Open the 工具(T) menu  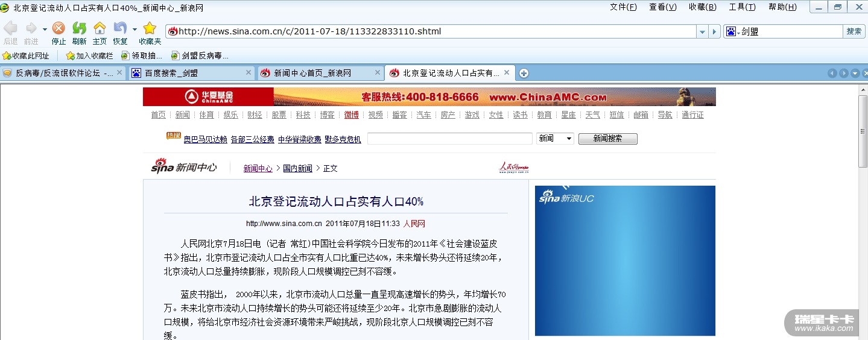pyautogui.click(x=742, y=7)
